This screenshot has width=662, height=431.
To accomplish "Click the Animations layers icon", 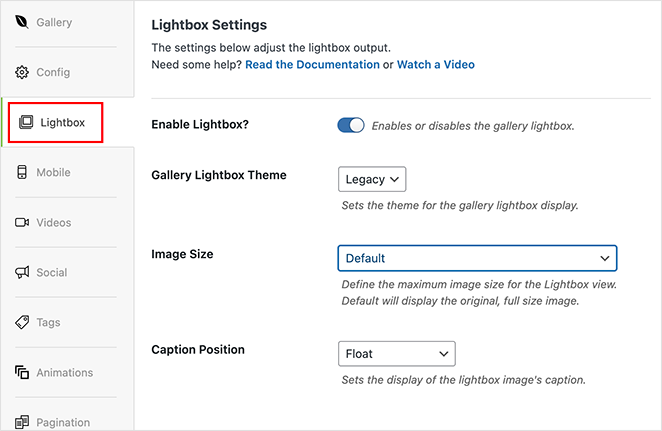I will [22, 372].
